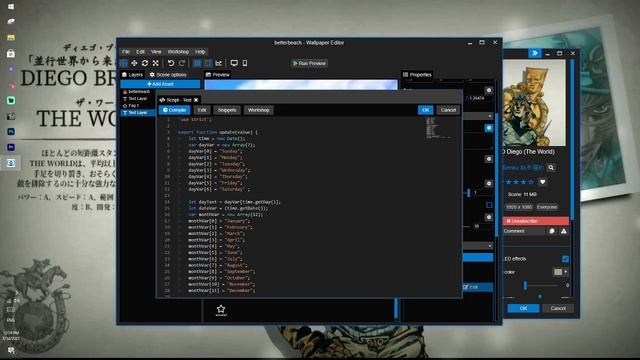
Task: Open the color swatch picker
Action: 560,272
